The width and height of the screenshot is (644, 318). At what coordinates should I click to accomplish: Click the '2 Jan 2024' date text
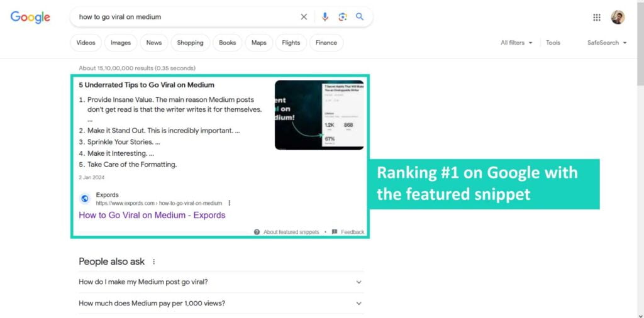tap(92, 178)
